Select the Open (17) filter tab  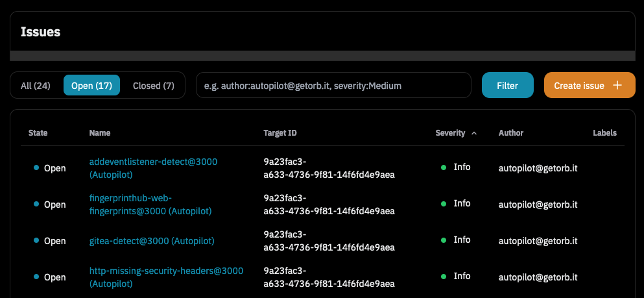(91, 86)
